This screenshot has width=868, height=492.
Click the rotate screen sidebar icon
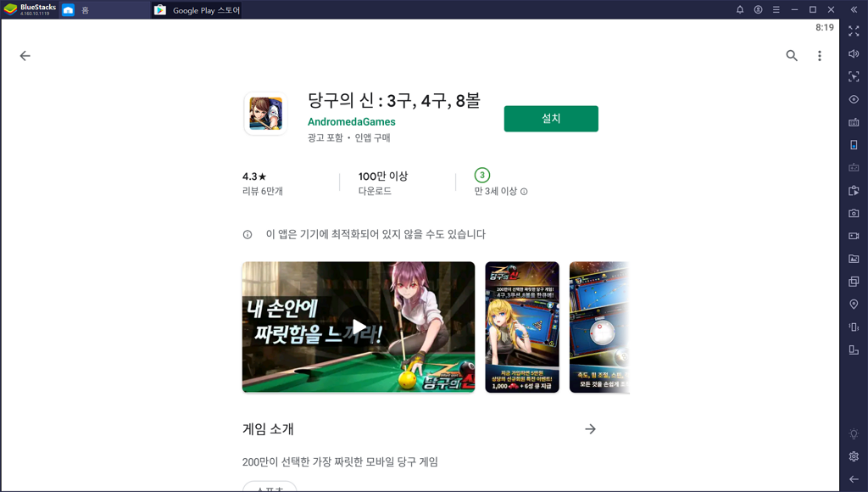(x=854, y=349)
